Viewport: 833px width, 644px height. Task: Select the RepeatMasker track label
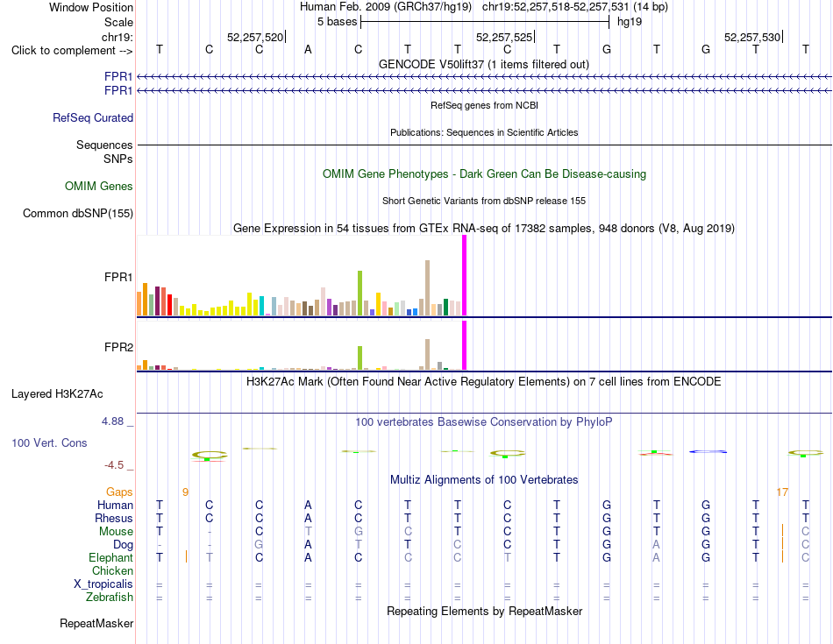click(x=96, y=623)
